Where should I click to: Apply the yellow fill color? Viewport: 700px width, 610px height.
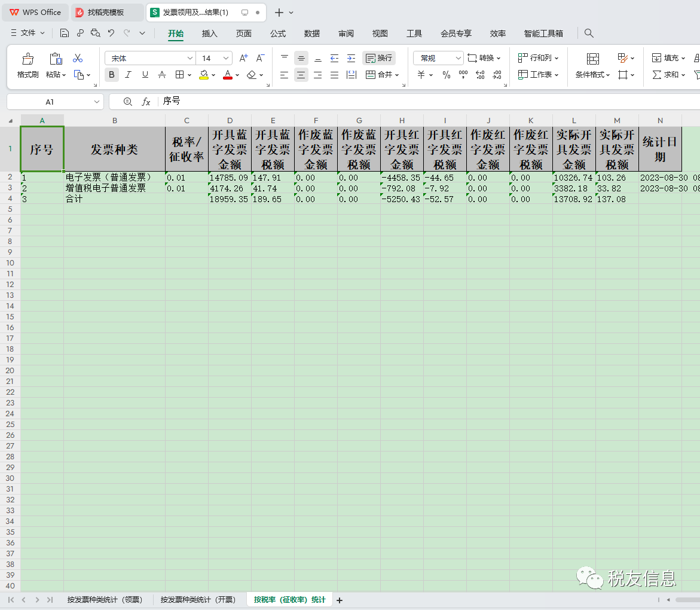click(x=204, y=75)
